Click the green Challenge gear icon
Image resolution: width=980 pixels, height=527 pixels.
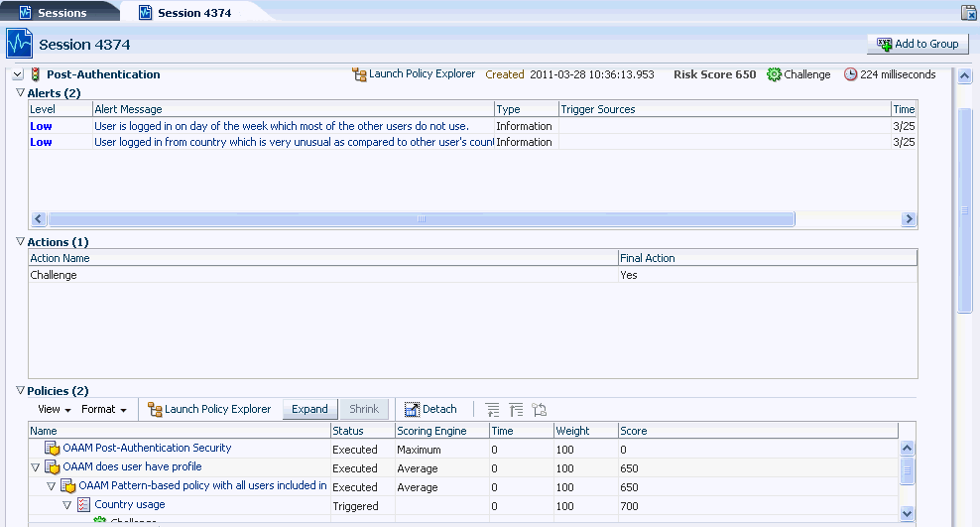pos(774,74)
